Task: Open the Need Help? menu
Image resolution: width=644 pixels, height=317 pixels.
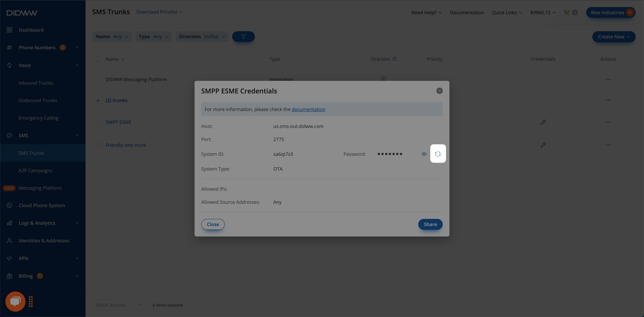Action: (426, 13)
